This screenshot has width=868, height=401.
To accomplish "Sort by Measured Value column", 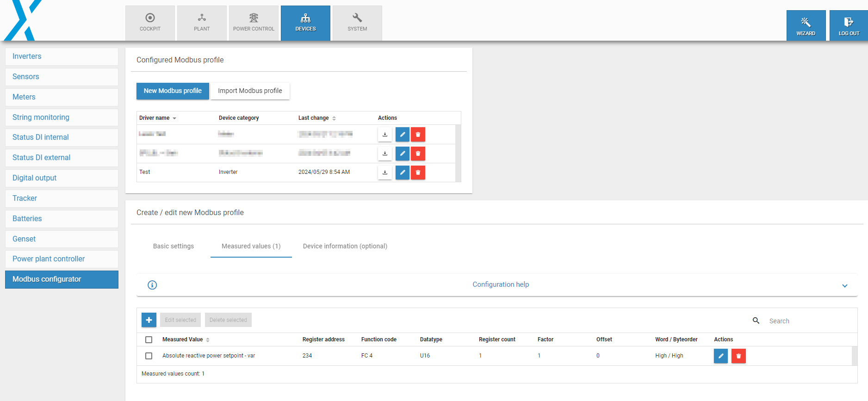I will (208, 340).
